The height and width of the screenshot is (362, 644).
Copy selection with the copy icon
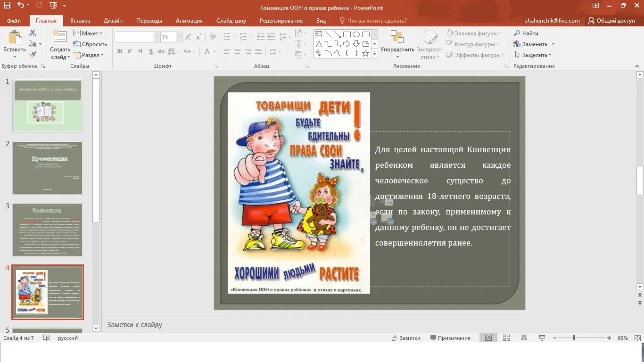coord(33,44)
